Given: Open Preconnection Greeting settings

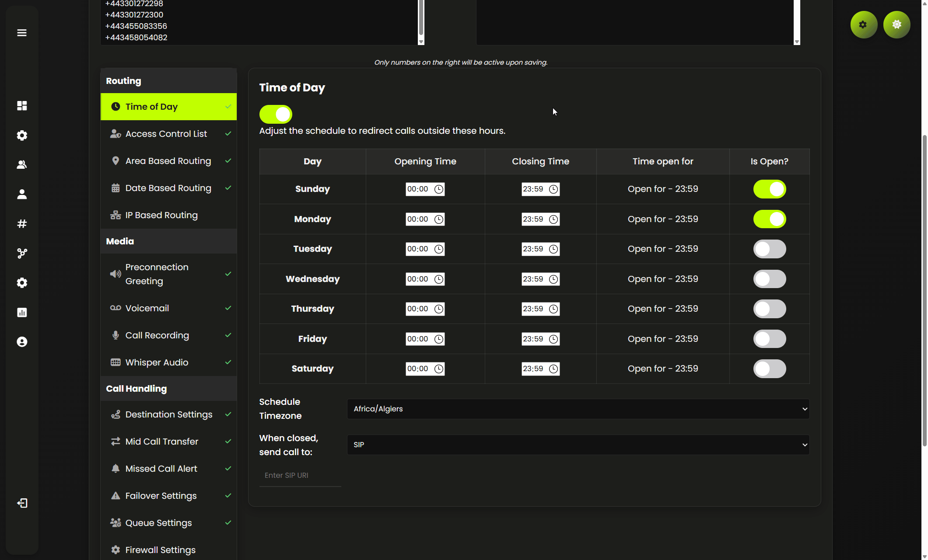Looking at the screenshot, I should tap(168, 274).
